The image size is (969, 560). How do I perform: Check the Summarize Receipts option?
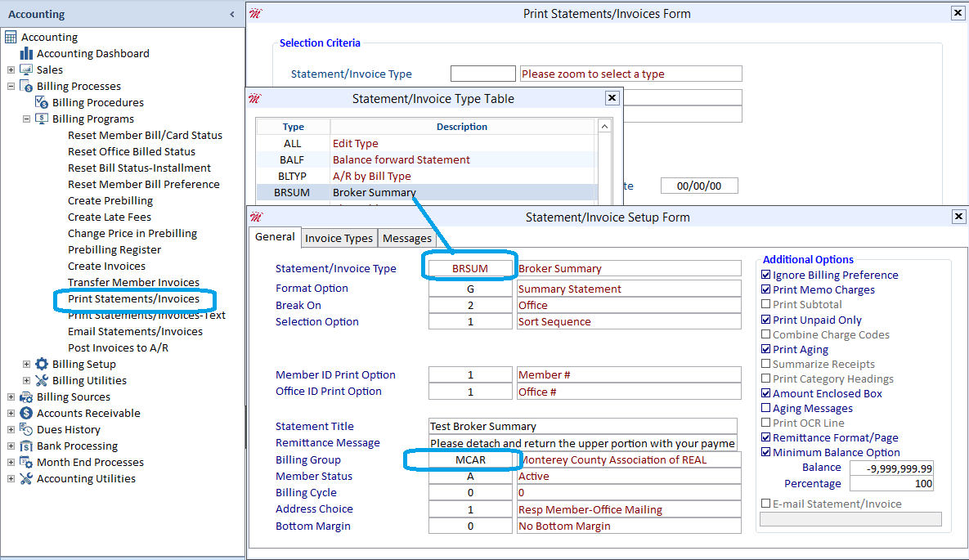tap(765, 364)
